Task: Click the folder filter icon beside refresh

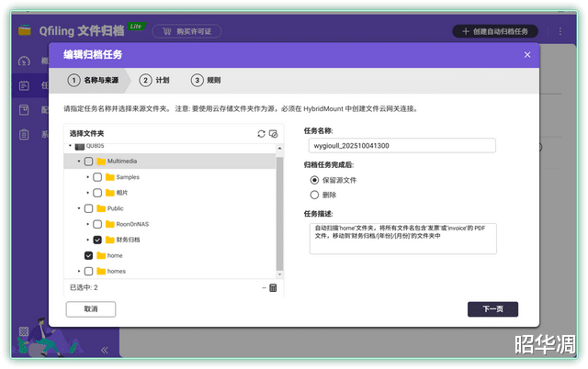Action: coord(274,134)
